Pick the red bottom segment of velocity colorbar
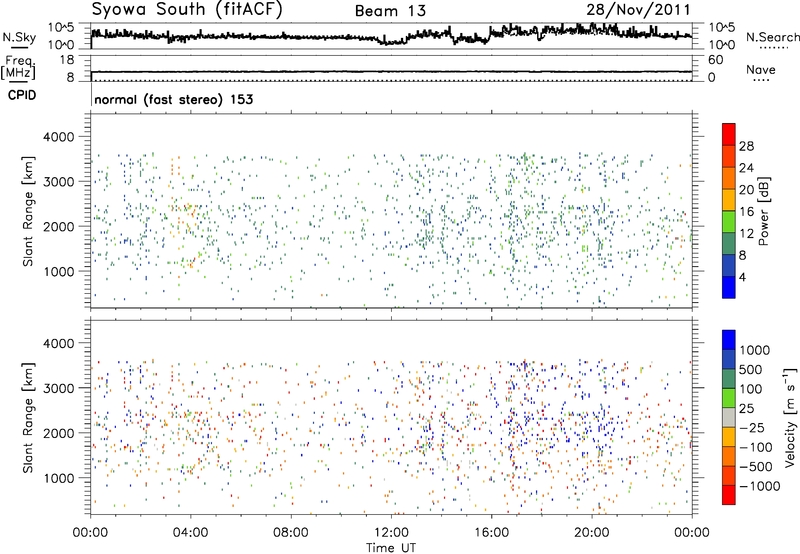Screen dimensions: 800x554 click(x=729, y=495)
